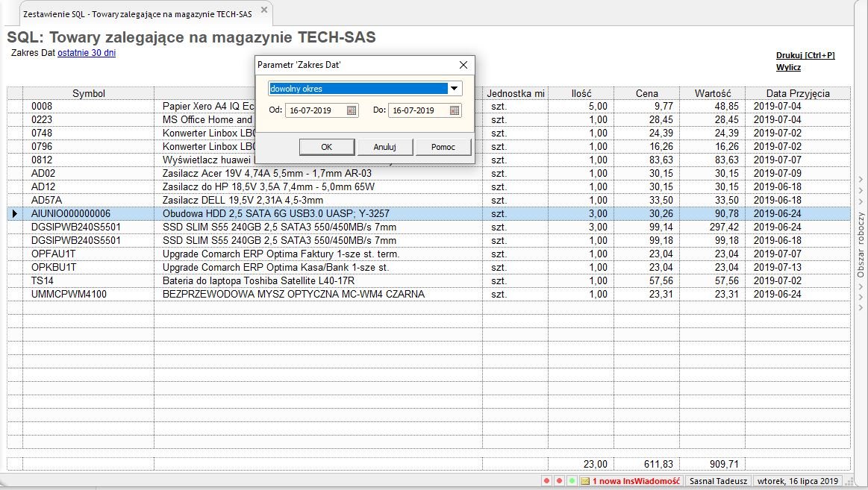Click the 'ostatnie 30 dni' link
The height and width of the screenshot is (490, 868).
(x=87, y=53)
